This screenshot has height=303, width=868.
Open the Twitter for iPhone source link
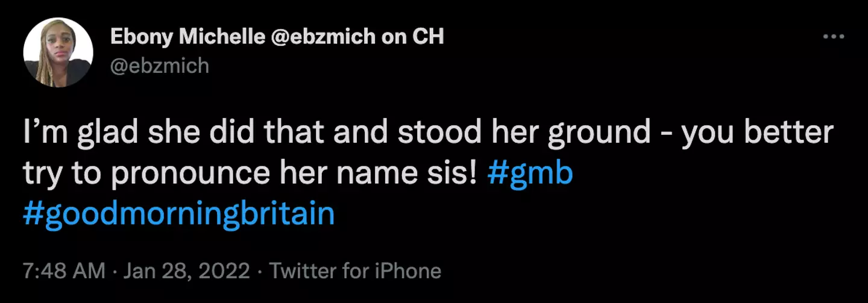click(x=355, y=271)
